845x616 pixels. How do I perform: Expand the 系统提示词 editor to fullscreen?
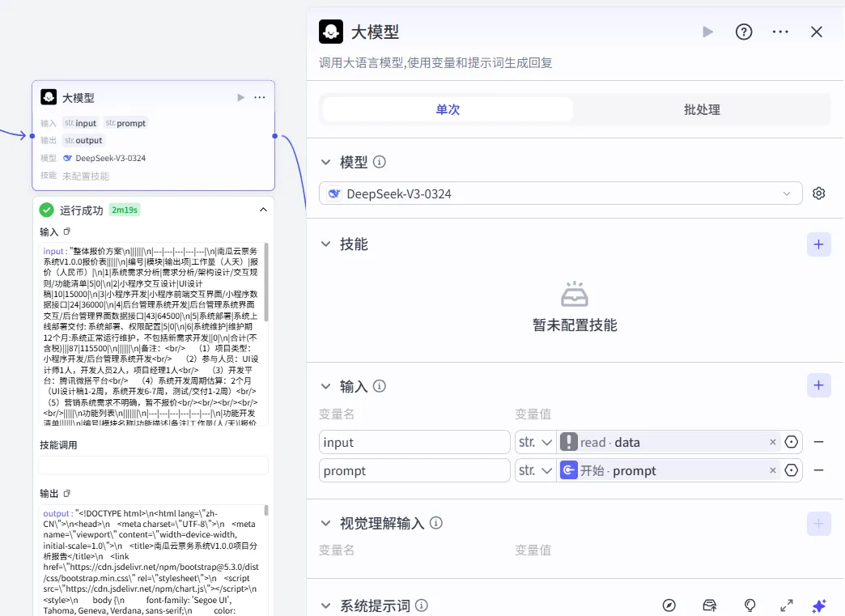tap(786, 605)
